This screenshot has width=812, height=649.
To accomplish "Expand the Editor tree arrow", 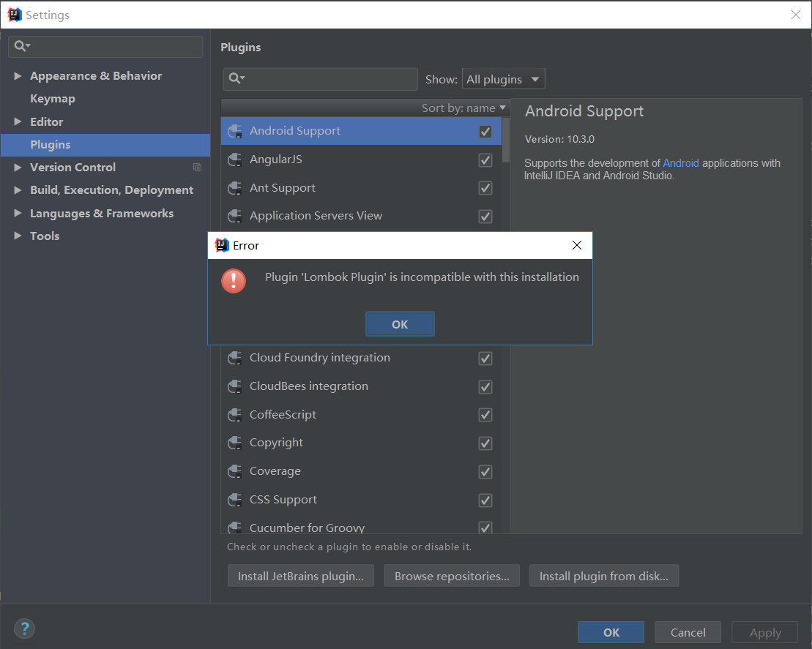I will click(x=18, y=121).
